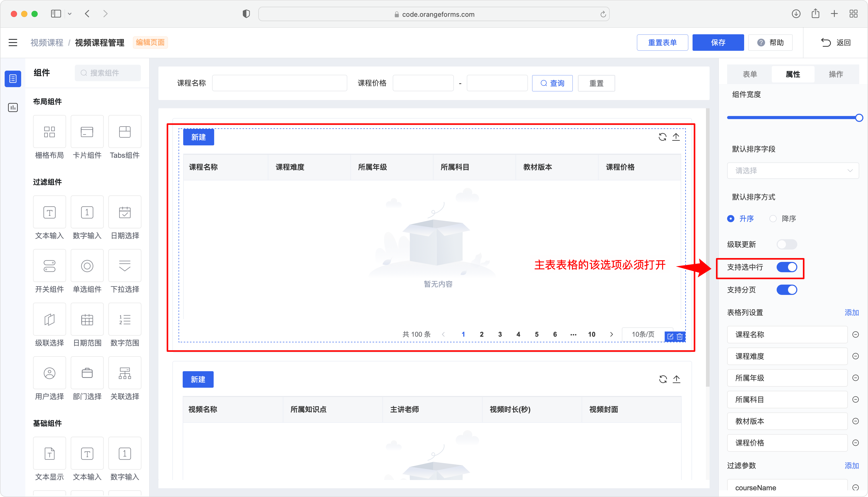The width and height of the screenshot is (868, 497).
Task: Toggle the 支持分页 switch
Action: pyautogui.click(x=787, y=290)
